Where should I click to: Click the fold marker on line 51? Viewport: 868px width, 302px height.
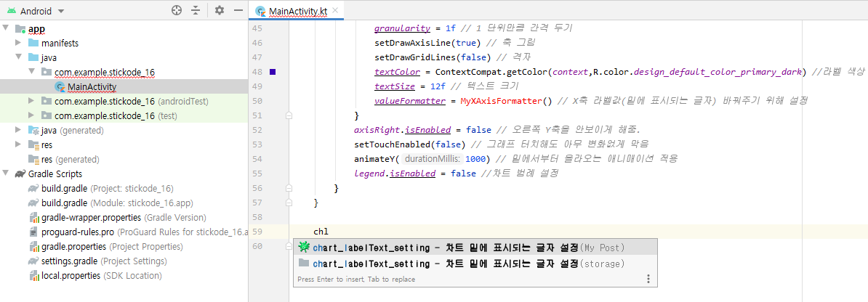pyautogui.click(x=289, y=115)
